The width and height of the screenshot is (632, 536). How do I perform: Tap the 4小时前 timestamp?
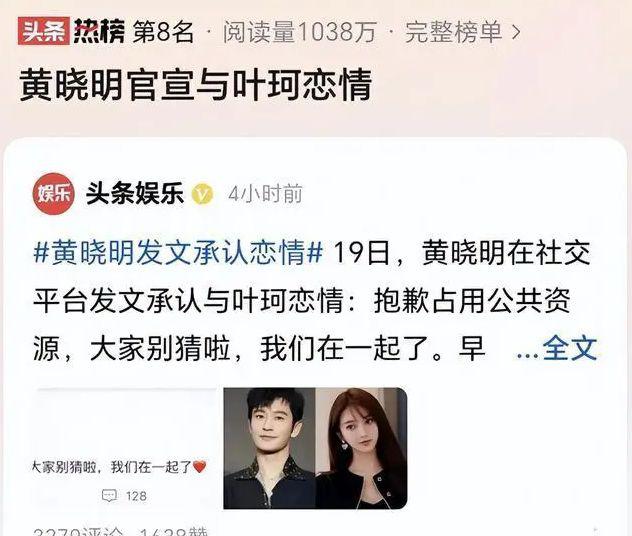265,194
